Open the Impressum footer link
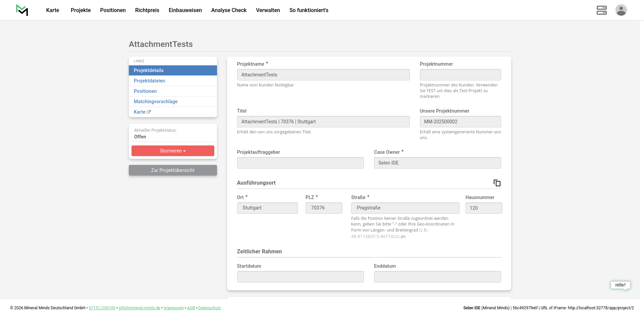 click(173, 308)
